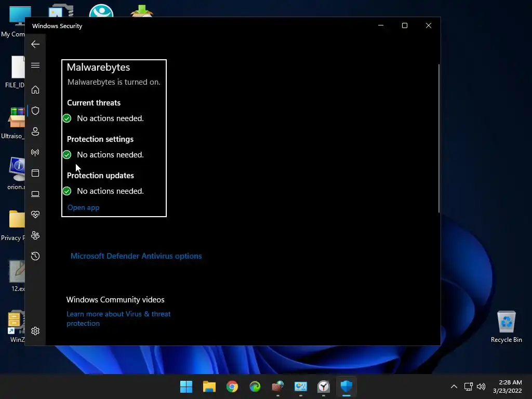Click Protection settings green check icon
The height and width of the screenshot is (399, 532).
coord(67,155)
